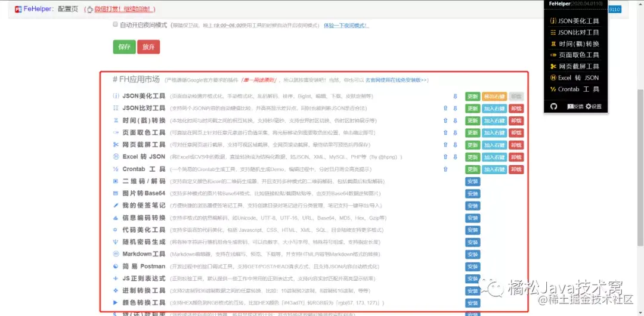Move JSON比对工具 down with its arrow

[455, 109]
